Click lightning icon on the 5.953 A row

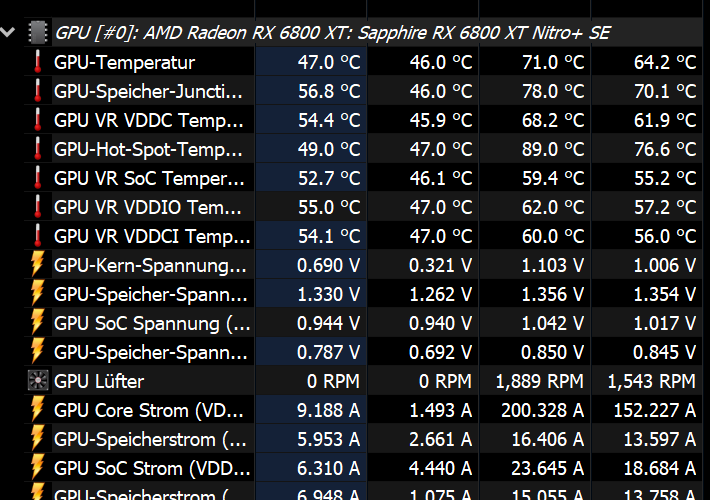[x=38, y=438]
